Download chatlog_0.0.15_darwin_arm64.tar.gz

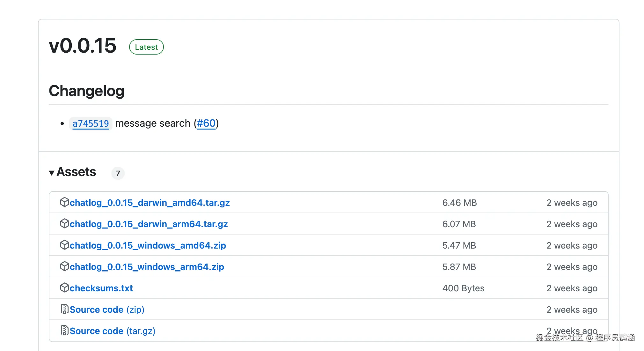tap(149, 224)
